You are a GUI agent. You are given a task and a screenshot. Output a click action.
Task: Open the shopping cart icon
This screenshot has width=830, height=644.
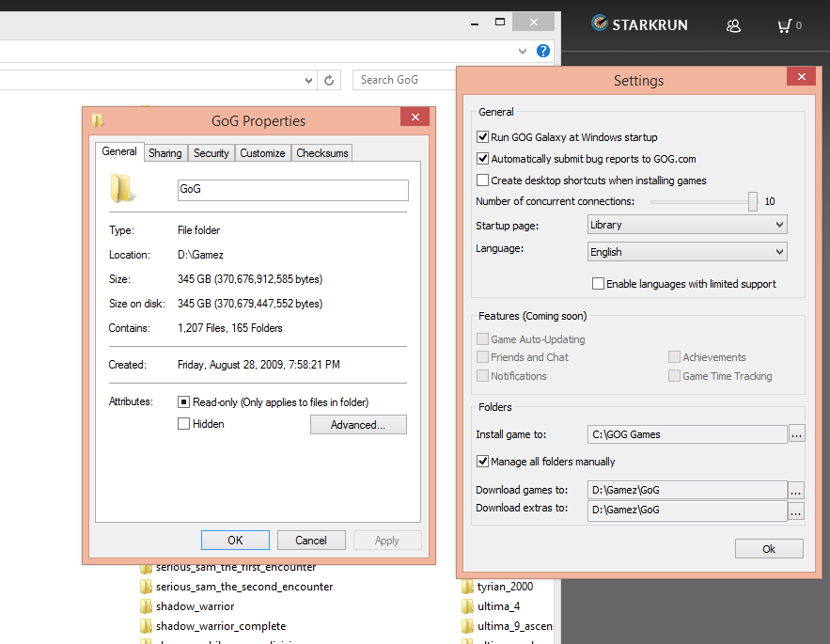(x=785, y=25)
